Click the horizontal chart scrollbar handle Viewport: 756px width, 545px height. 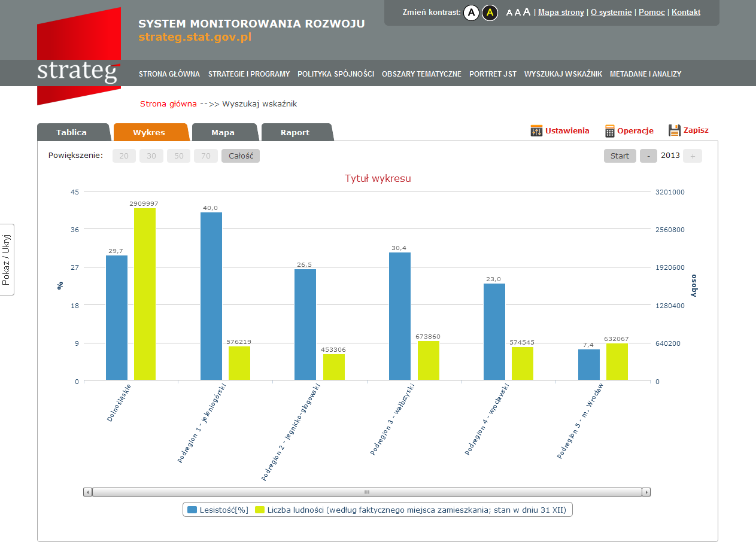(x=367, y=492)
